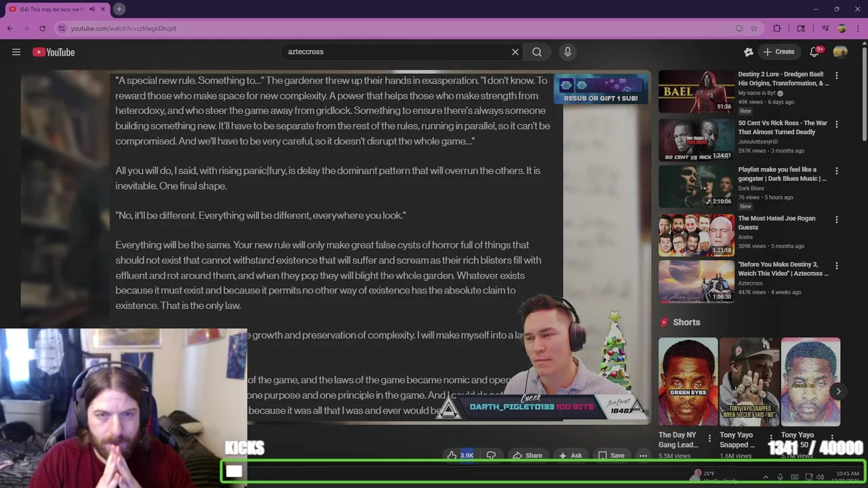This screenshot has height=488, width=868.
Task: Like the video showing 3.9K likes
Action: (460, 455)
